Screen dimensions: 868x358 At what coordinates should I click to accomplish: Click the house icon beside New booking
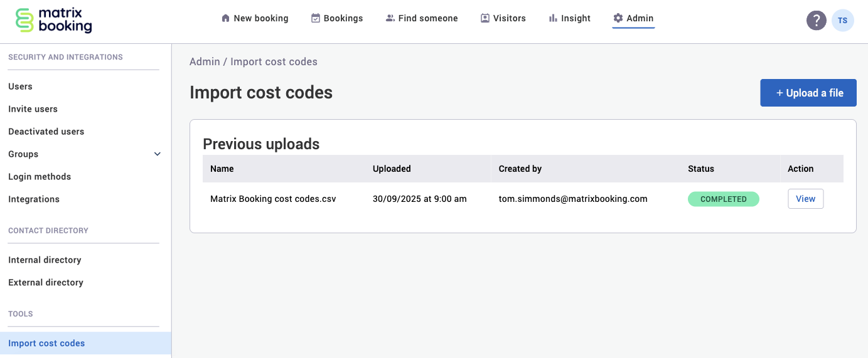226,18
